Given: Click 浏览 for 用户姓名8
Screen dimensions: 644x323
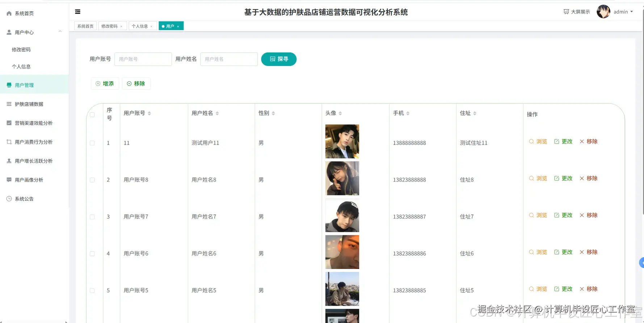Looking at the screenshot, I should point(538,178).
